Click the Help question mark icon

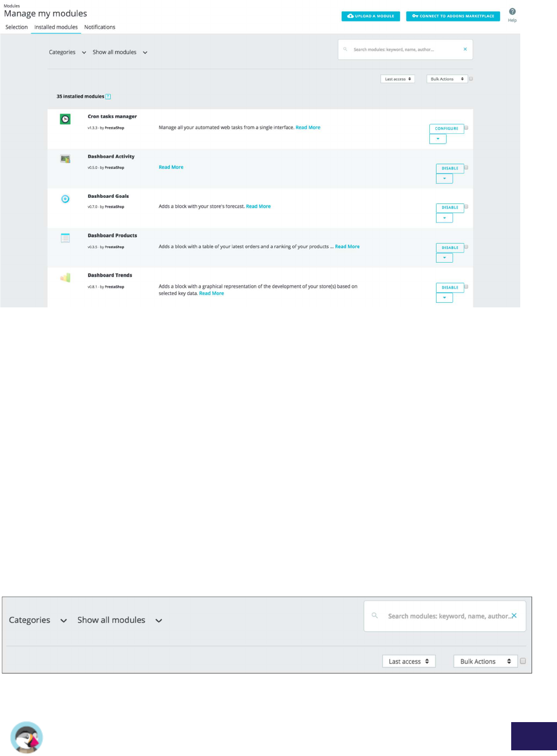pyautogui.click(x=512, y=12)
